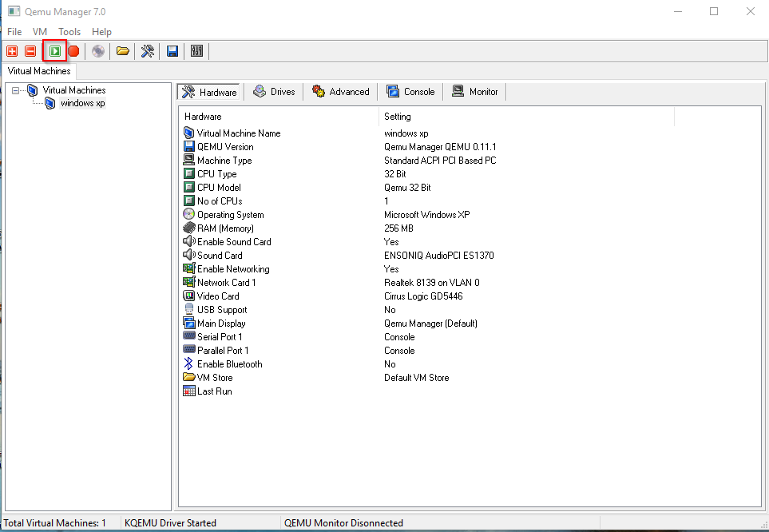Click 'ENSONIQ AudioPCI ES1370' value
Screen dimensions: 769x532
click(x=439, y=255)
